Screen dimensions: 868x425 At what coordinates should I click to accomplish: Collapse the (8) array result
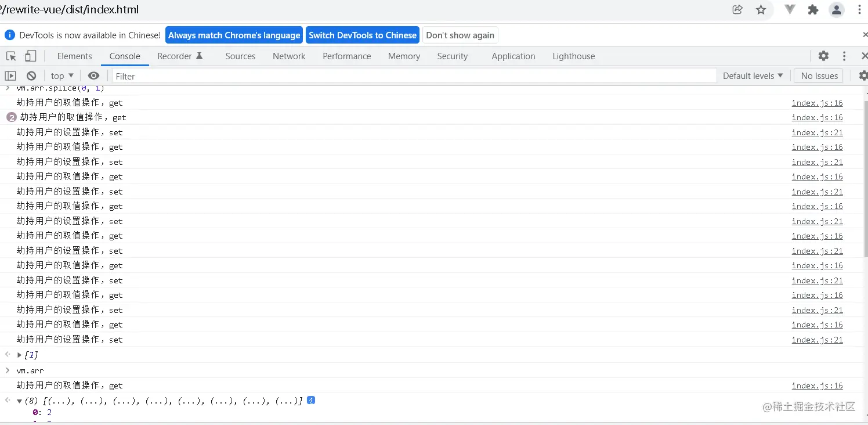click(x=19, y=401)
